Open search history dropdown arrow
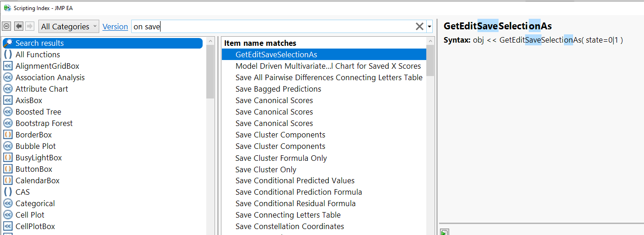The width and height of the screenshot is (644, 235). (429, 27)
